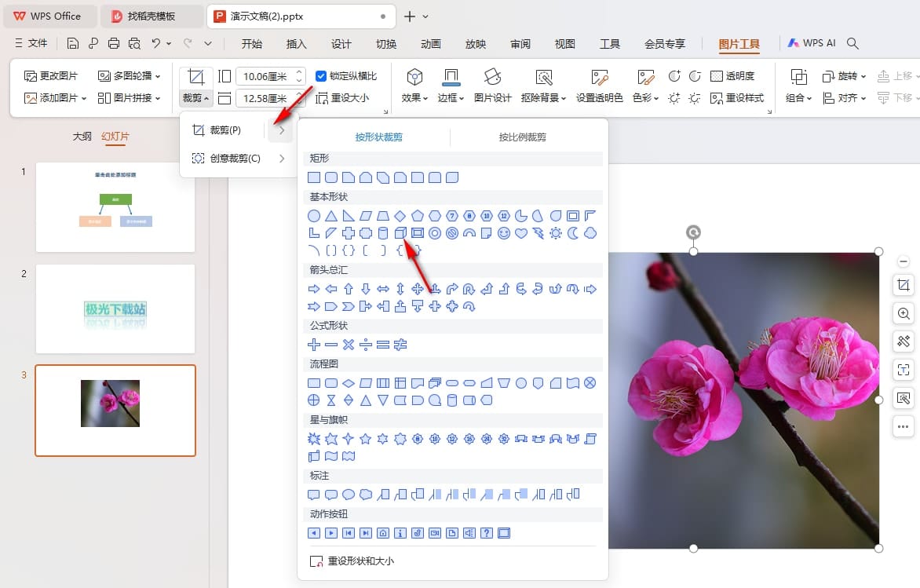This screenshot has width=920, height=588.
Task: Toggle the lock aspect ratio checkbox
Action: tap(321, 75)
